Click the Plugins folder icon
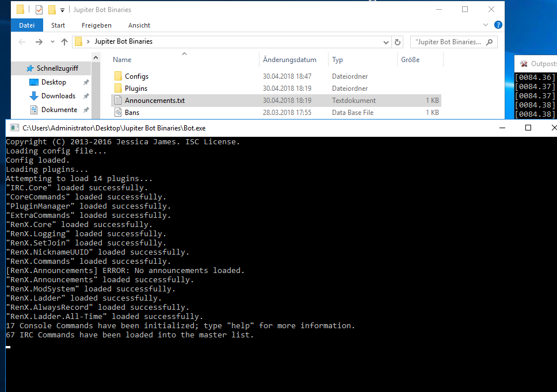The width and height of the screenshot is (557, 392). pos(118,88)
